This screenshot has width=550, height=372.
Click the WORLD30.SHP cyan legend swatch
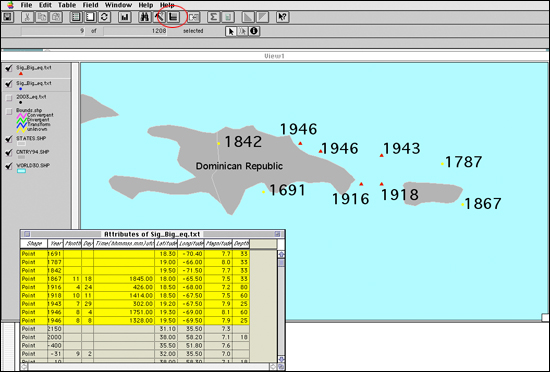click(21, 171)
